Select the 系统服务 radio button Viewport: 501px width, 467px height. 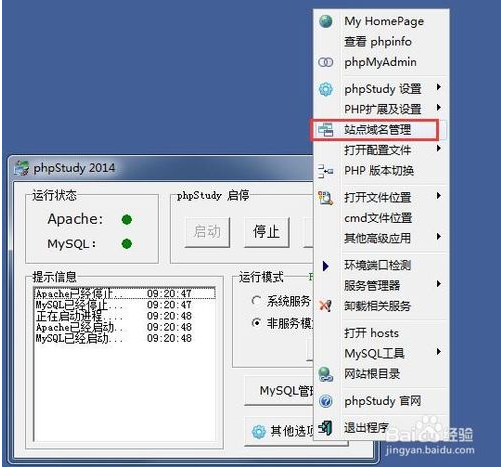pos(256,301)
